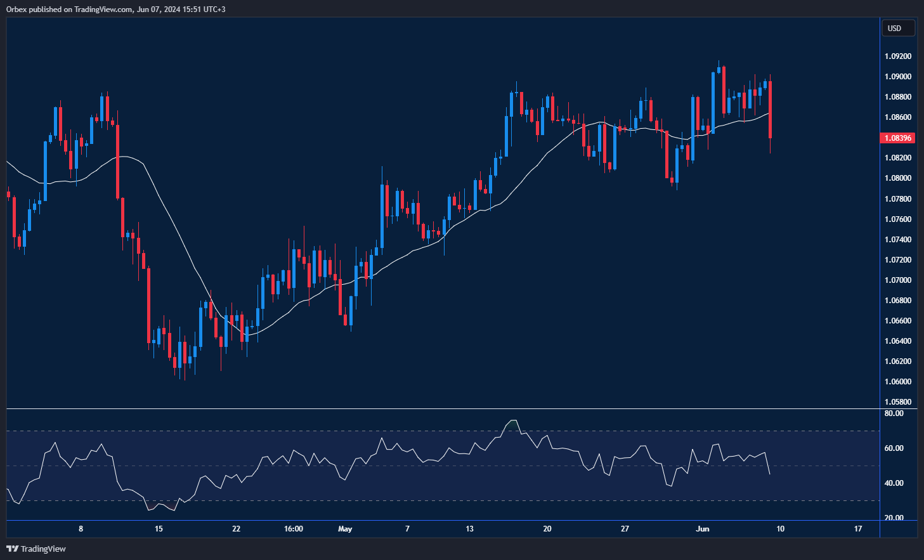Viewport: 924px width, 560px height.
Task: Click the TradingView logo icon
Action: 12,549
